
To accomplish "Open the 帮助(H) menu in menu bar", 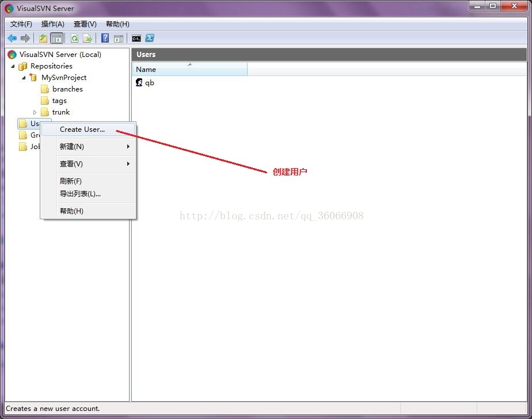I will pos(117,24).
